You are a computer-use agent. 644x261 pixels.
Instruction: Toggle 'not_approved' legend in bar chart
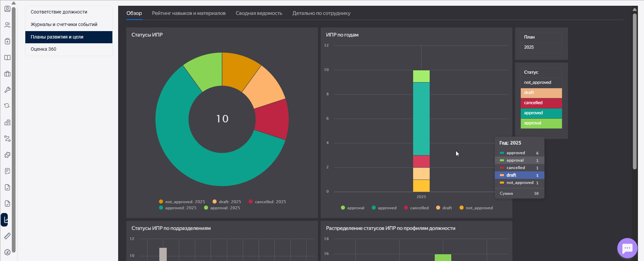click(x=476, y=208)
